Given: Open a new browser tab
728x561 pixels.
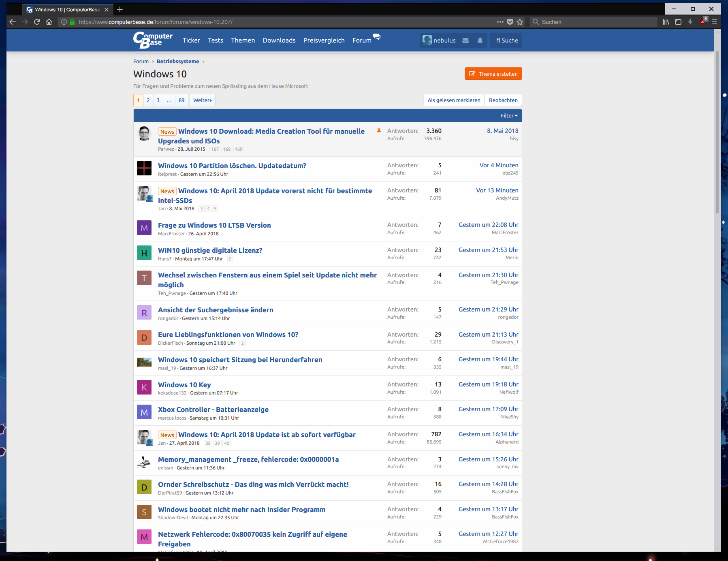Looking at the screenshot, I should (120, 9).
